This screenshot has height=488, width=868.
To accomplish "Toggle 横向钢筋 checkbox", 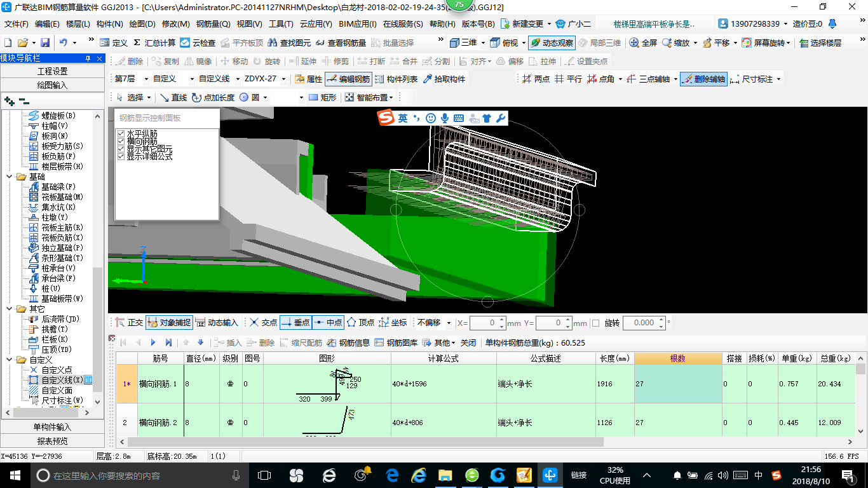I will [121, 142].
